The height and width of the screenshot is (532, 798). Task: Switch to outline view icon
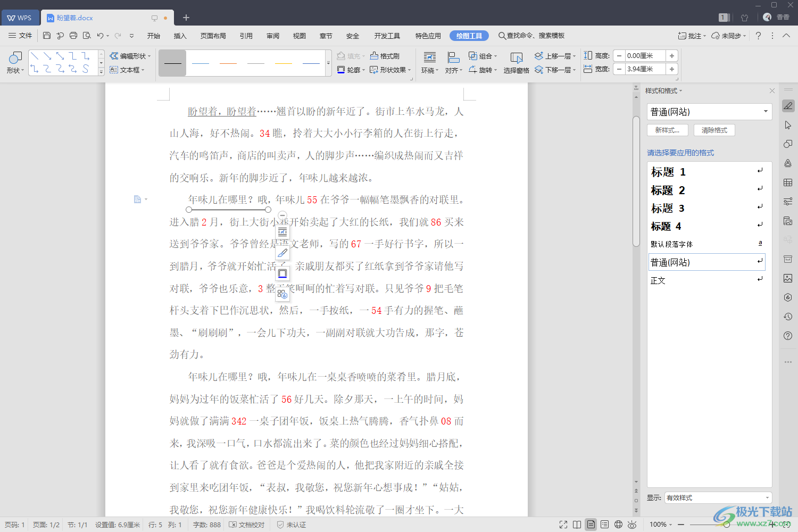[605, 525]
